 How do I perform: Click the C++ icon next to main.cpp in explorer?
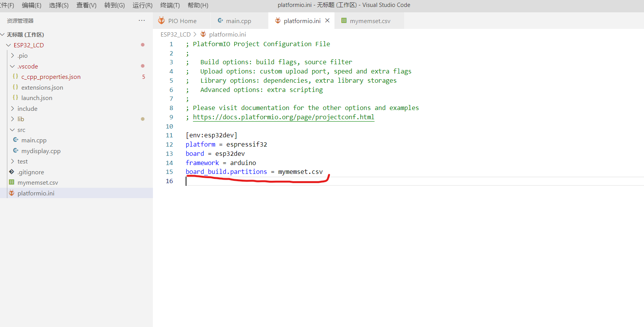(x=16, y=140)
